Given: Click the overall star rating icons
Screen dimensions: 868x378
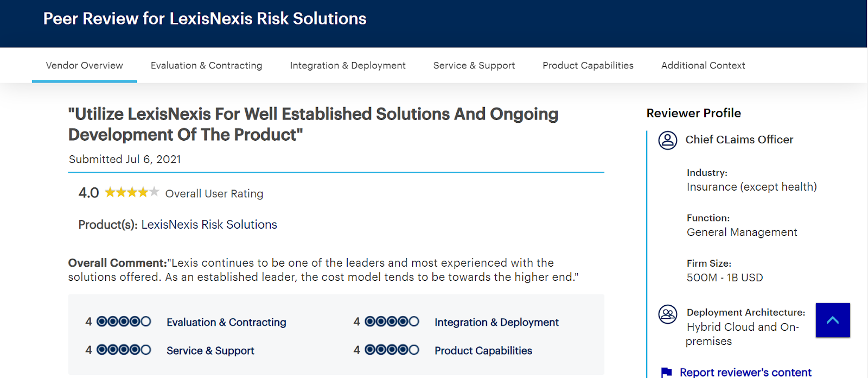Looking at the screenshot, I should point(132,192).
